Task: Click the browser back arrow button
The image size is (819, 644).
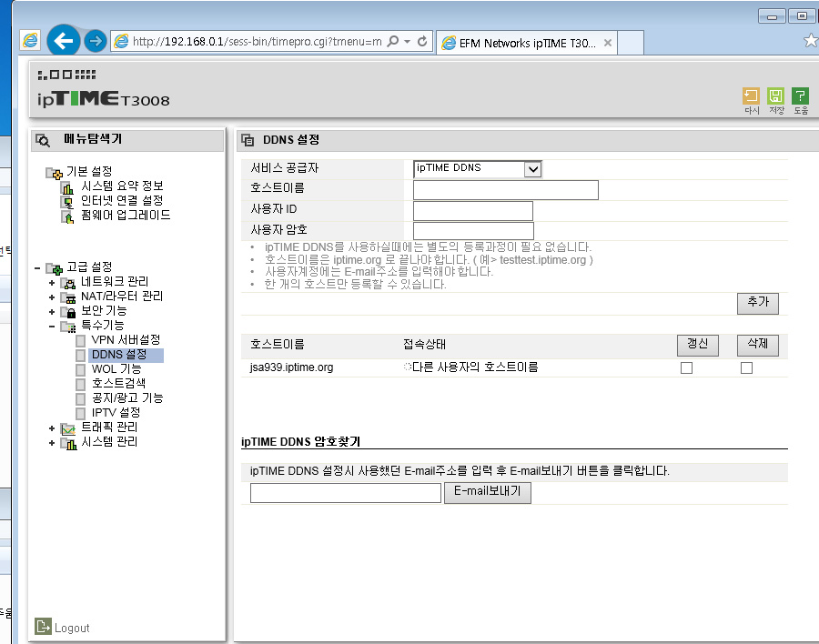Action: pos(64,40)
